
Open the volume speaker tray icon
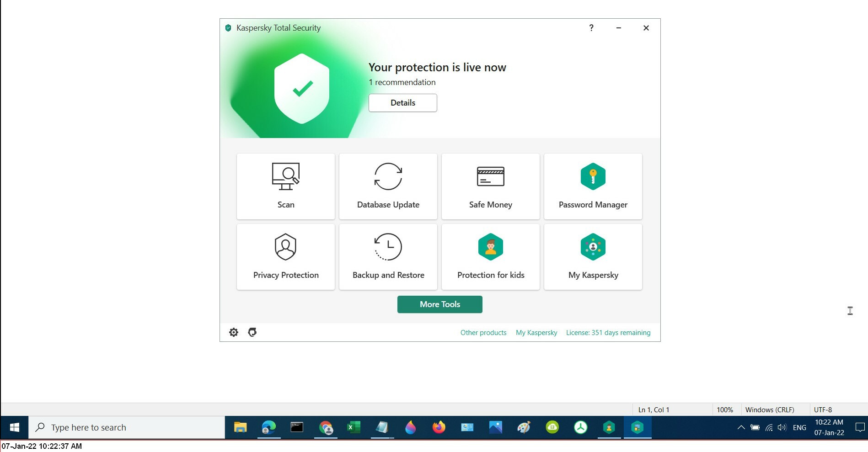(x=782, y=428)
